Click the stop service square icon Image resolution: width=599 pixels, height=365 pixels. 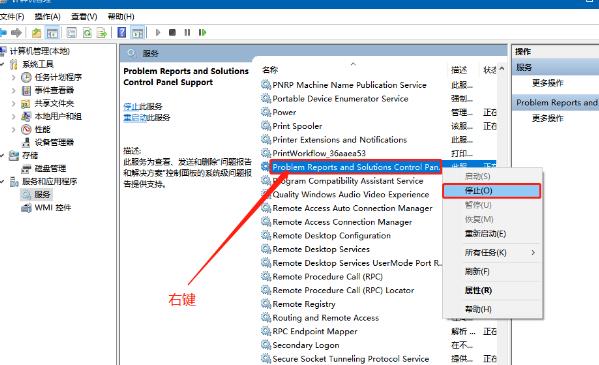tap(172, 32)
